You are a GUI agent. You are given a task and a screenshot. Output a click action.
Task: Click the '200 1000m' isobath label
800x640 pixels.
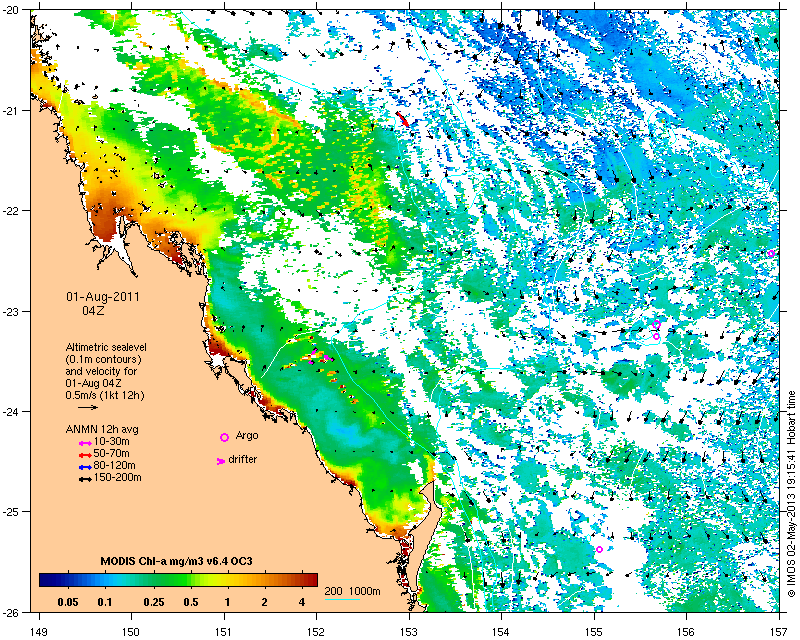click(x=353, y=592)
